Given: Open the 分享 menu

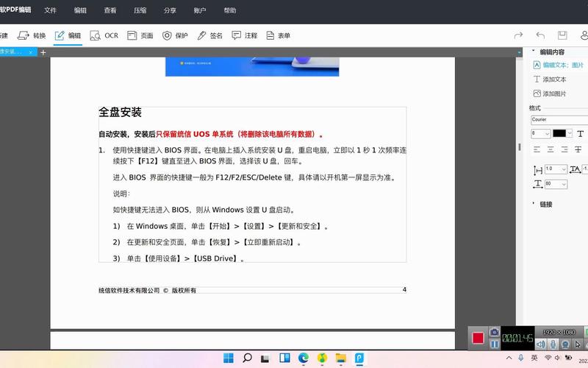Looking at the screenshot, I should click(x=170, y=10).
